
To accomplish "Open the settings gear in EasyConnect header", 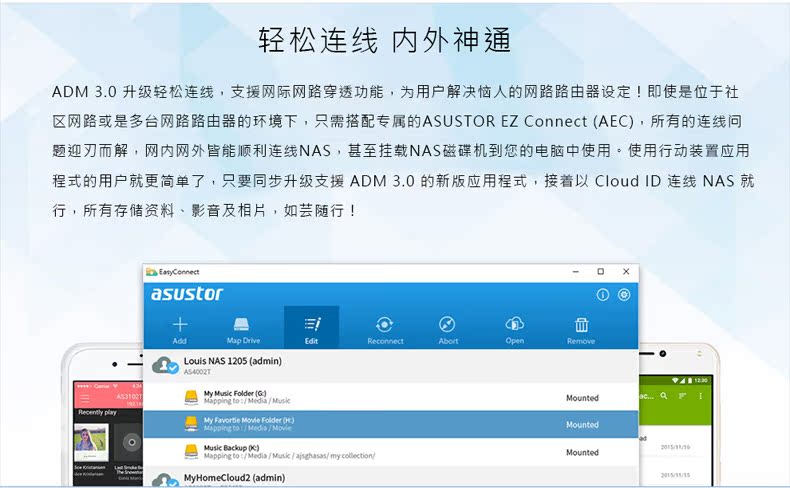I will click(x=624, y=295).
